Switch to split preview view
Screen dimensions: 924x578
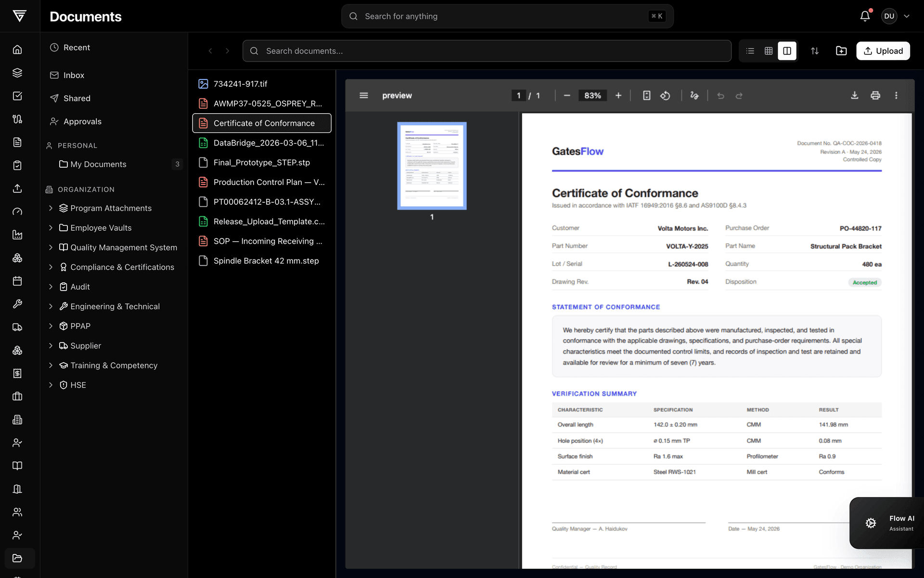787,51
